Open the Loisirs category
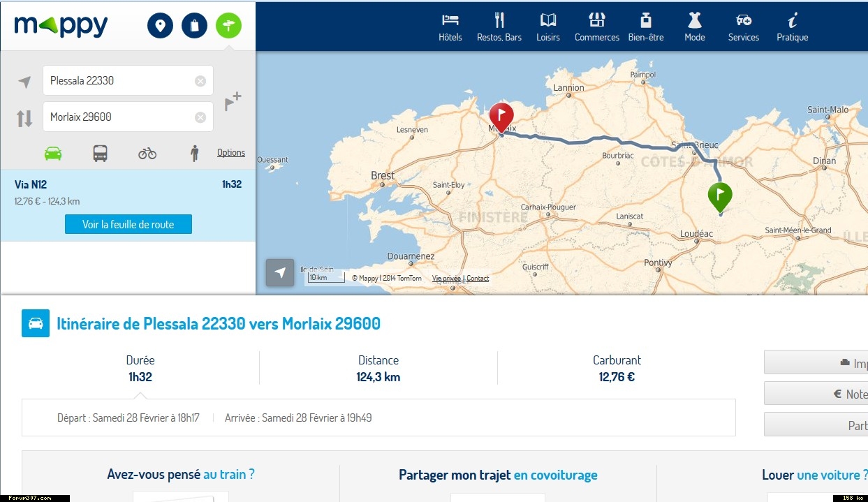This screenshot has width=868, height=502. coord(548,27)
